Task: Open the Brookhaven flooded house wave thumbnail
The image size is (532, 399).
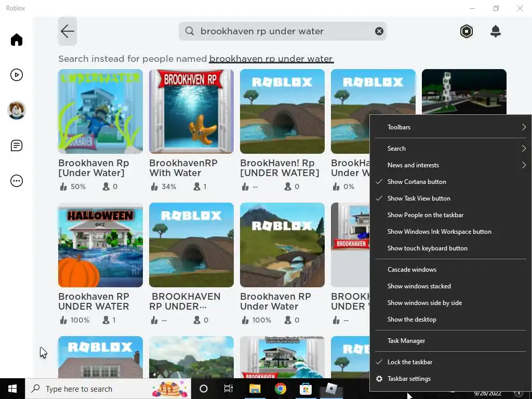Action: tap(282, 357)
